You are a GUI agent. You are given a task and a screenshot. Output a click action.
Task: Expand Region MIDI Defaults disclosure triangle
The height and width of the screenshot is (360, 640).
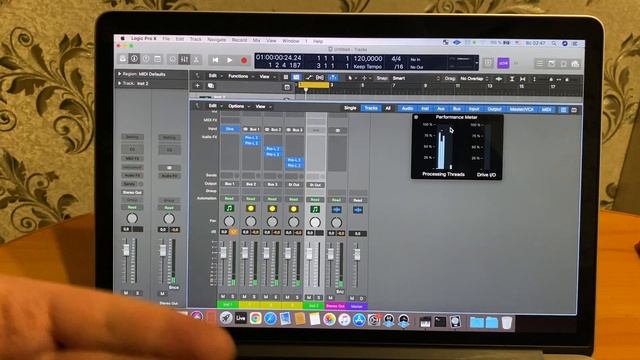coord(120,74)
